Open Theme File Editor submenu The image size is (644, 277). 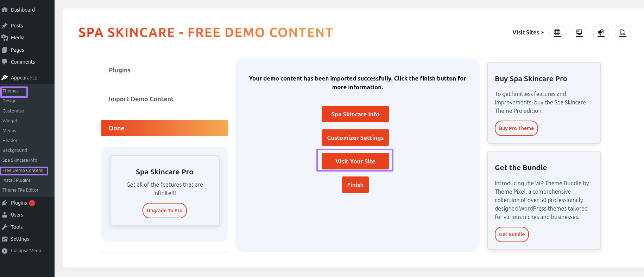(20, 190)
